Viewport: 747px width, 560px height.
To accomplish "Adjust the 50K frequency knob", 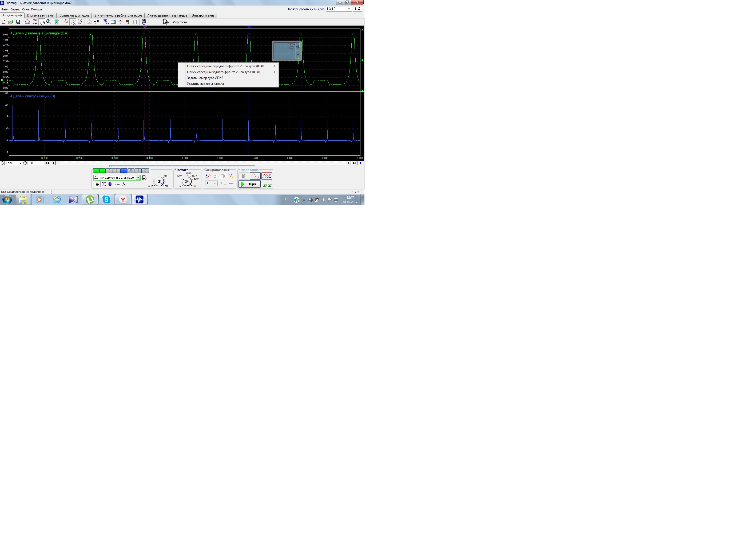I will tap(187, 182).
